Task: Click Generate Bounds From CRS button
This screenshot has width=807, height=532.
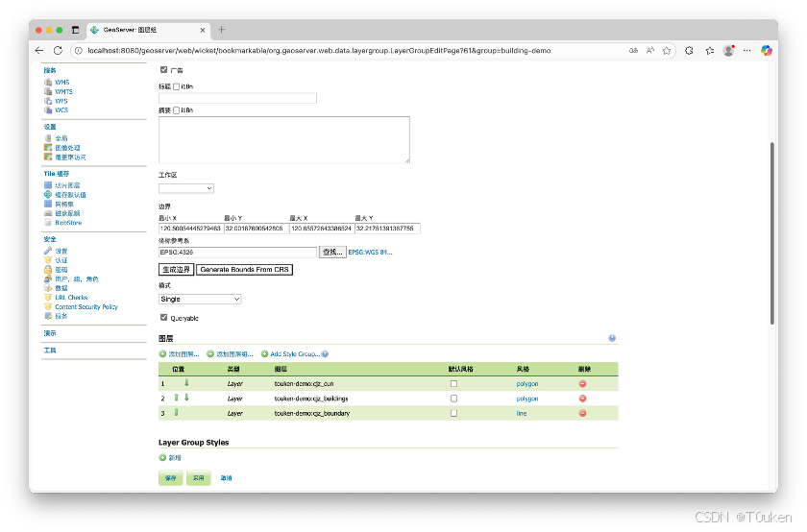Action: (x=244, y=270)
